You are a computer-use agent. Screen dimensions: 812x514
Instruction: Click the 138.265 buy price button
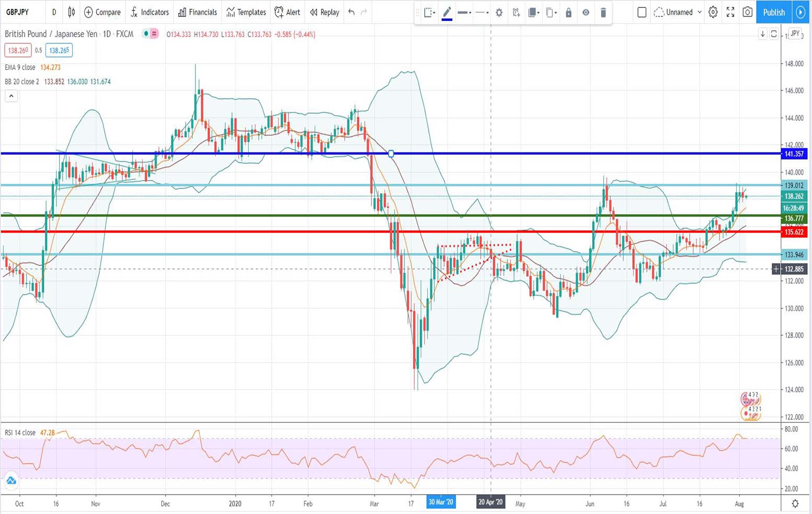[57, 50]
